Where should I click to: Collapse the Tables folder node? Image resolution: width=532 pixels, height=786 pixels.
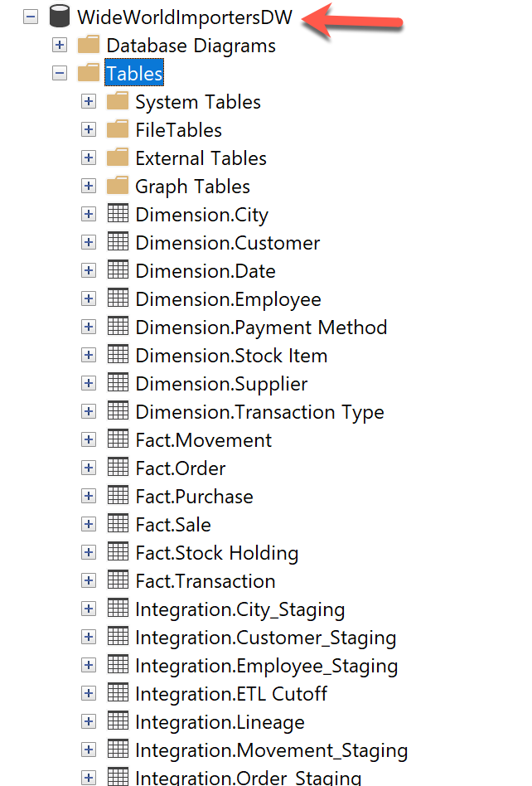pyautogui.click(x=60, y=74)
